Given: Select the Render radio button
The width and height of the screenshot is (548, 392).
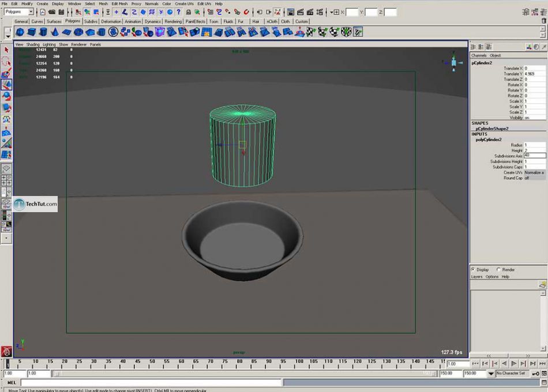Looking at the screenshot, I should 498,269.
